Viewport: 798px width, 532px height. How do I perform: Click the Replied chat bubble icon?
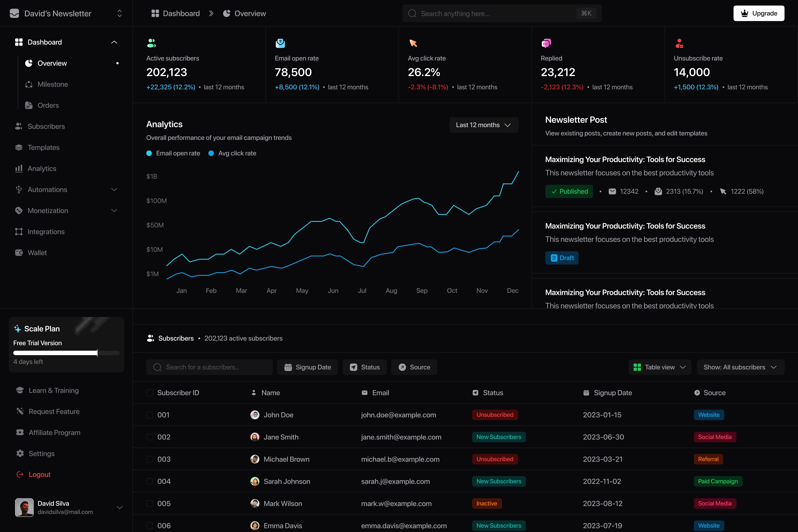(546, 43)
